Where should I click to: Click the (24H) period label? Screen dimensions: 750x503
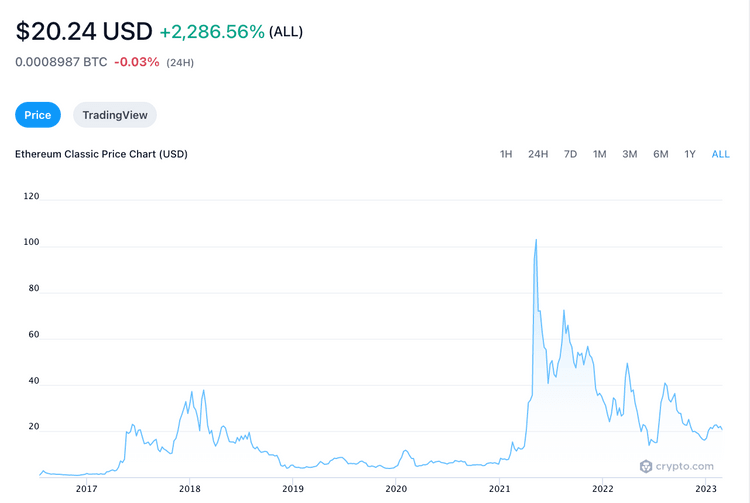(180, 63)
